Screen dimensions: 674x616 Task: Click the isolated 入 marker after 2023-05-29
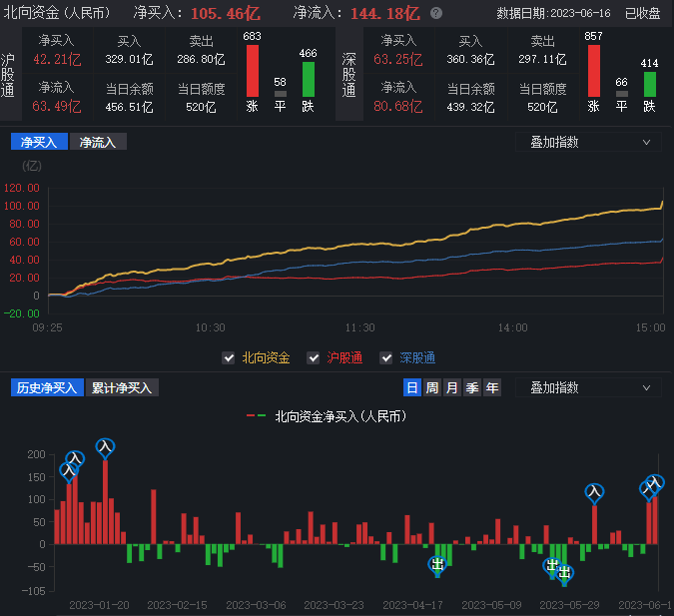594,492
